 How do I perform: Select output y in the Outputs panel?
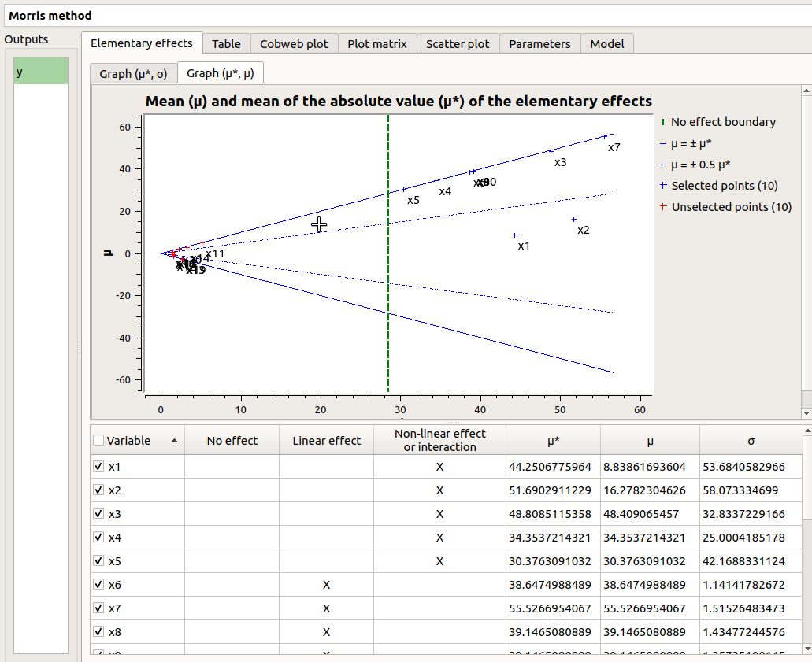[x=39, y=70]
